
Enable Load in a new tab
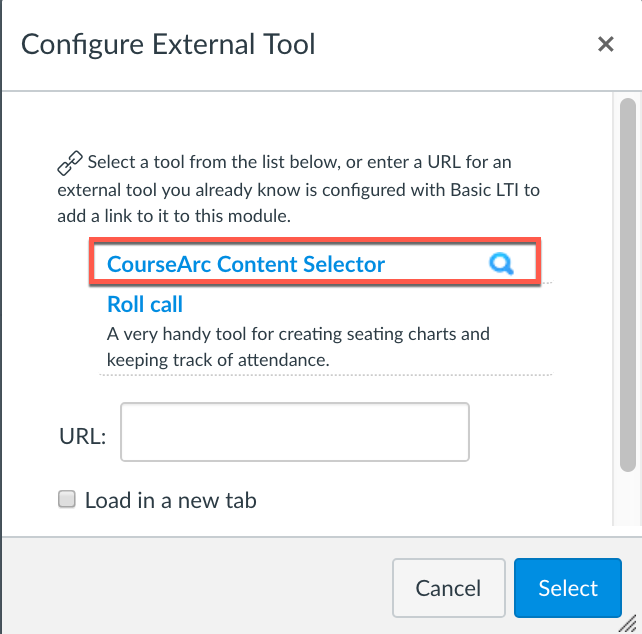(x=67, y=499)
